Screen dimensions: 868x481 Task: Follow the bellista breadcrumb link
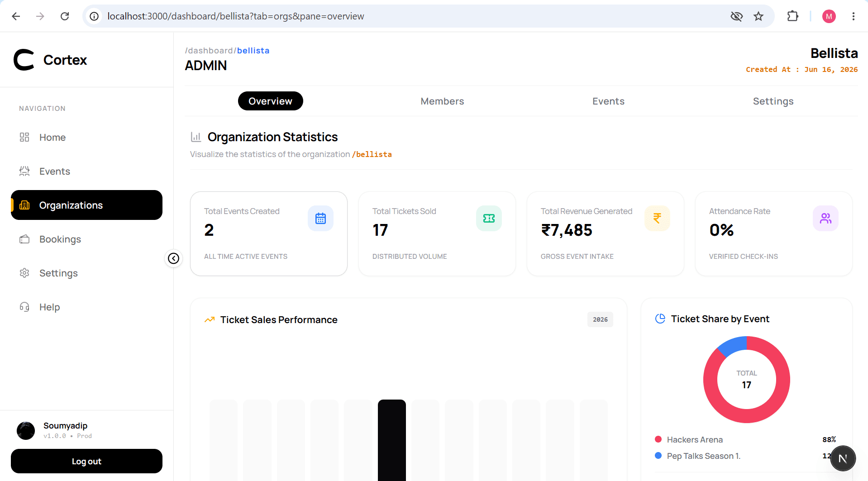tap(253, 51)
